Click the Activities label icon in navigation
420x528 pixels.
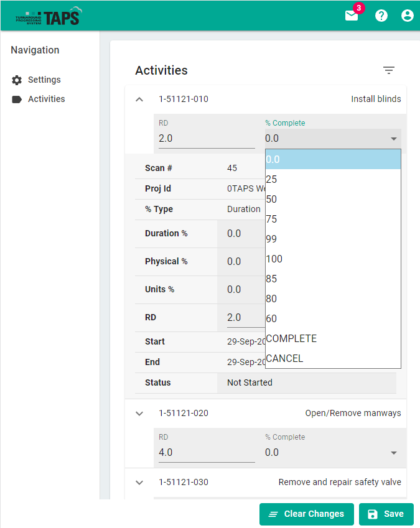pos(17,100)
